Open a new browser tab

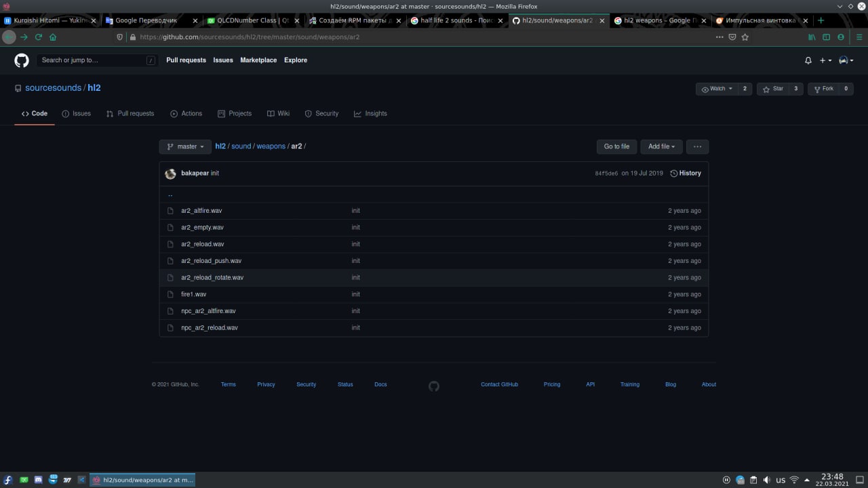coord(821,20)
